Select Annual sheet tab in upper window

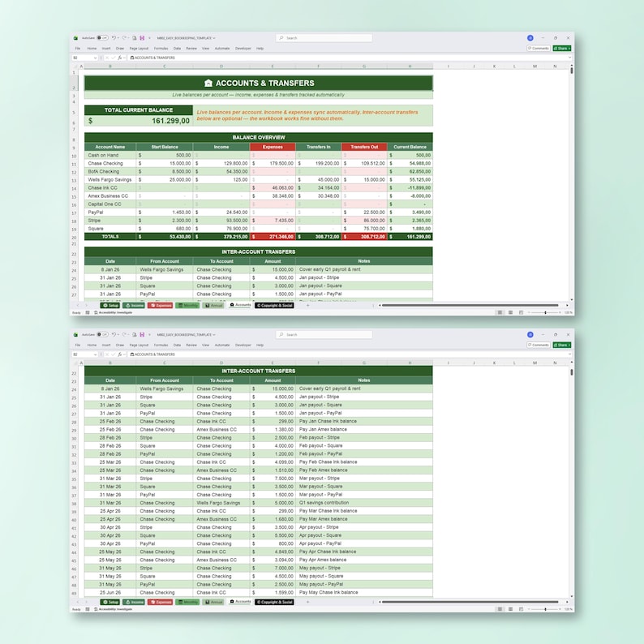[x=213, y=306]
